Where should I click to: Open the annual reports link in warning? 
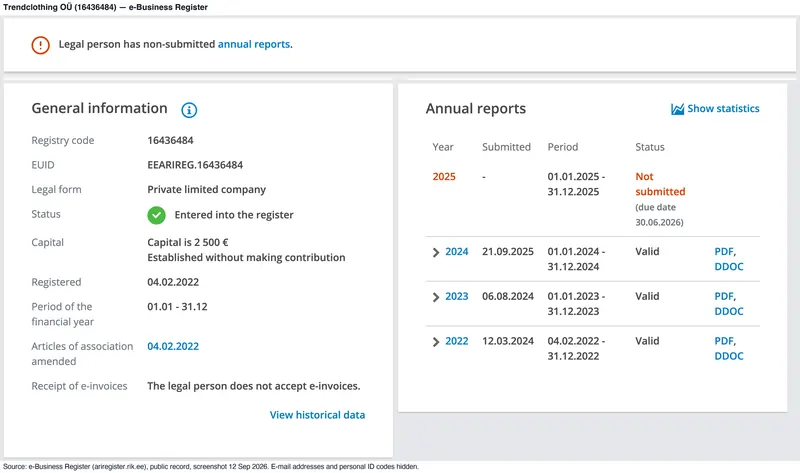pyautogui.click(x=254, y=44)
